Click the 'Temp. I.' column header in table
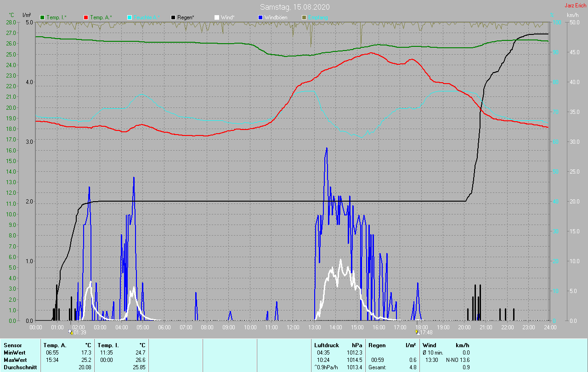 (x=108, y=345)
